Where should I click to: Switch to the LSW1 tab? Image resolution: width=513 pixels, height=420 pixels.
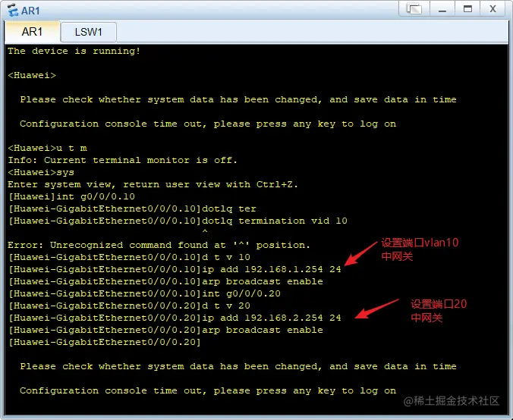pos(88,32)
